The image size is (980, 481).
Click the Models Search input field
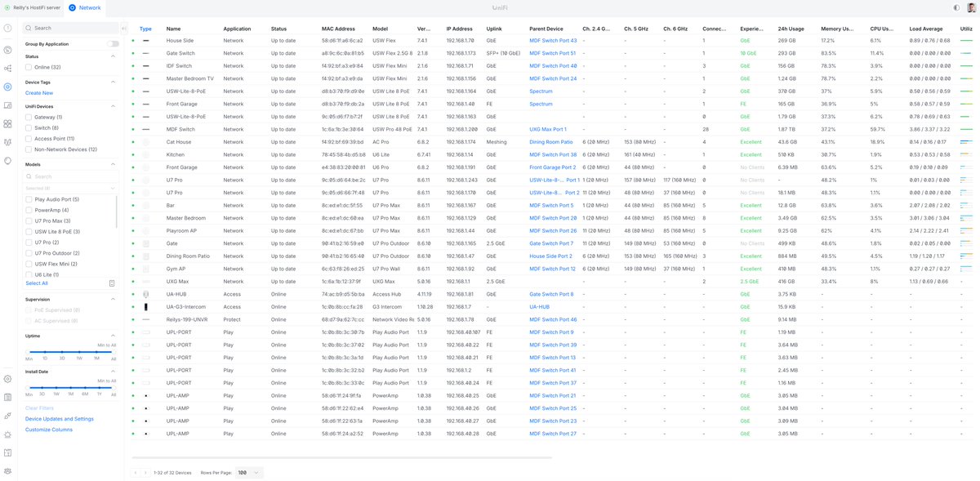(x=71, y=176)
